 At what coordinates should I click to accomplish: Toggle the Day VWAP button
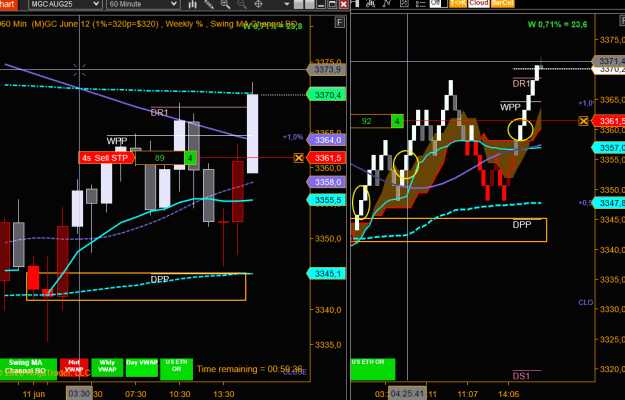point(142,367)
